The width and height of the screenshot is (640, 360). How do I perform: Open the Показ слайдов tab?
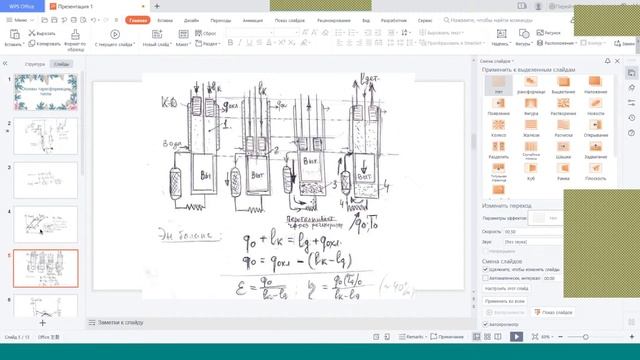click(x=289, y=20)
